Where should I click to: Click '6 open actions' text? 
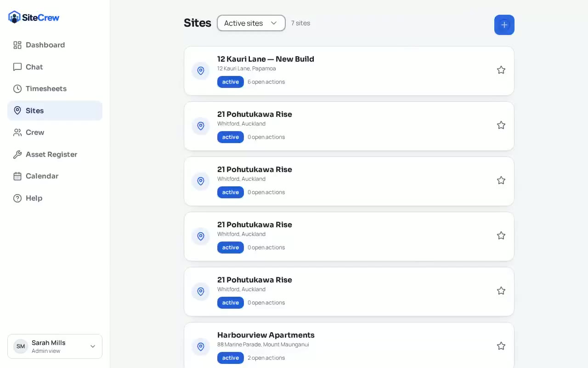coord(266,82)
